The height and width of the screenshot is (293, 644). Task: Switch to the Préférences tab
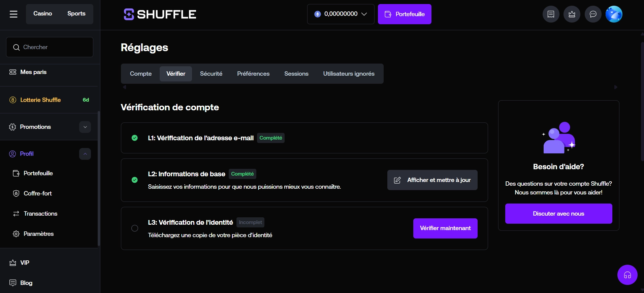(x=253, y=74)
